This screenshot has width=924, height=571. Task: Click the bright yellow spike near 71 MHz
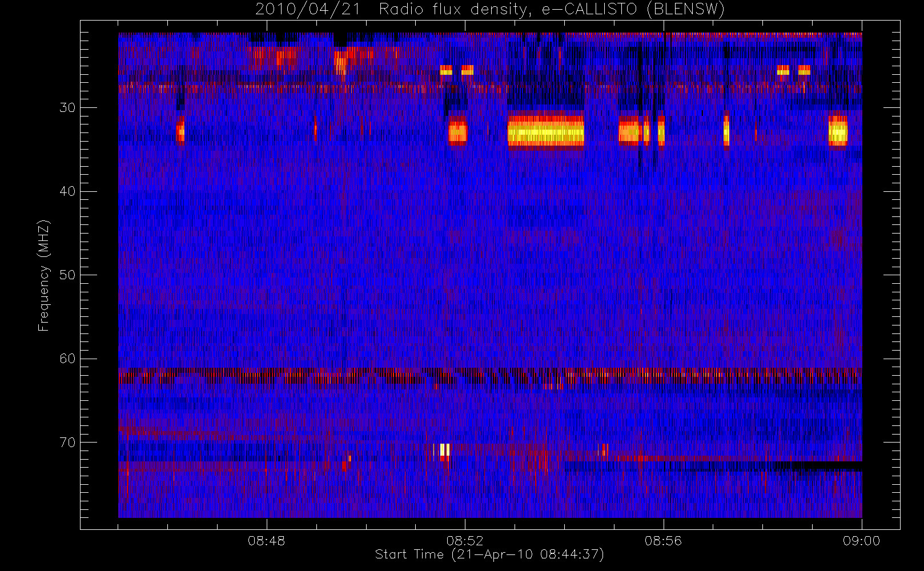pos(445,450)
